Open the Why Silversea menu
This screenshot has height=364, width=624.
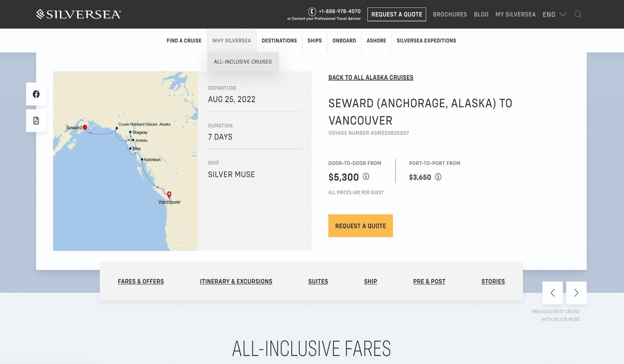(232, 41)
